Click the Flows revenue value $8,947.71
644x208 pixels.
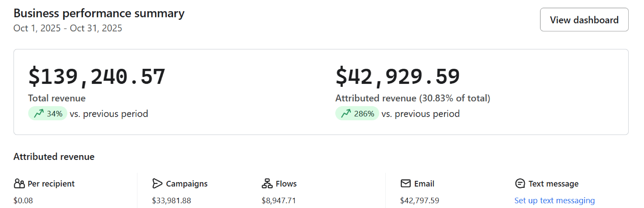[x=279, y=201]
